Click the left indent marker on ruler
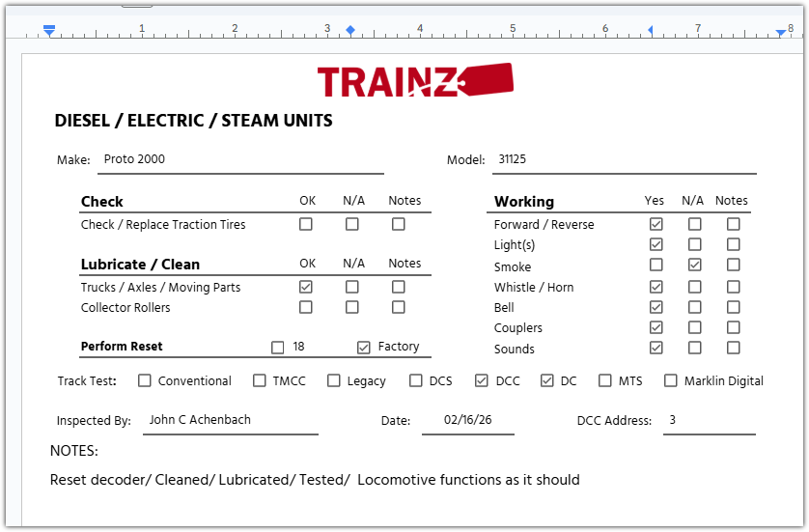Viewport: 809px width, 532px height. 49,31
